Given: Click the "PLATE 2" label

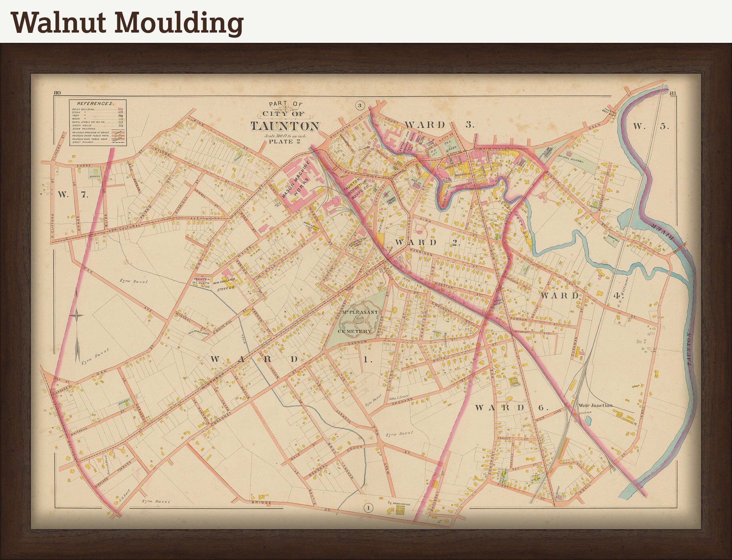Looking at the screenshot, I should click(285, 141).
